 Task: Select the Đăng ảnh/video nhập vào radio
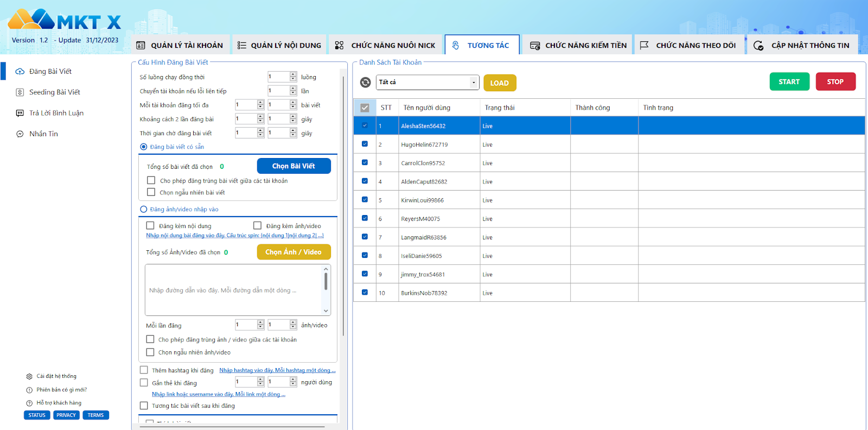(x=144, y=209)
